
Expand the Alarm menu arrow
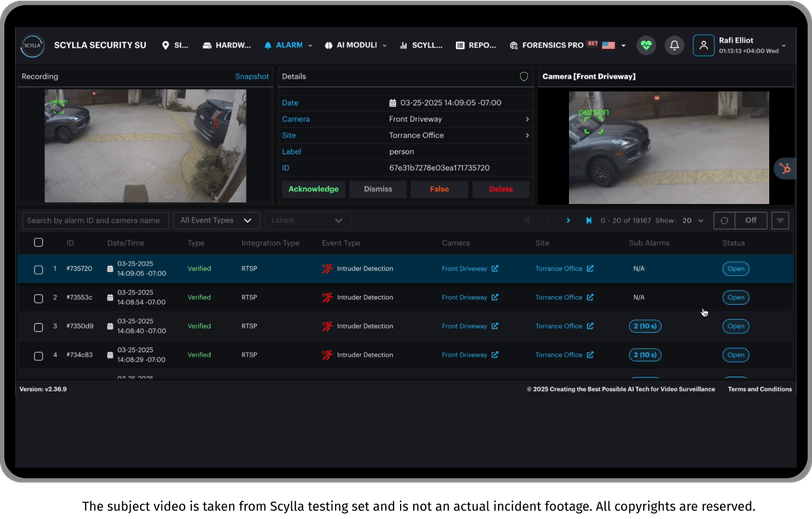coord(310,46)
